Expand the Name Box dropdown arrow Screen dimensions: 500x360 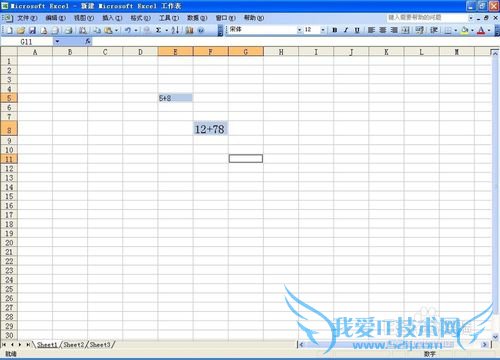click(x=57, y=41)
